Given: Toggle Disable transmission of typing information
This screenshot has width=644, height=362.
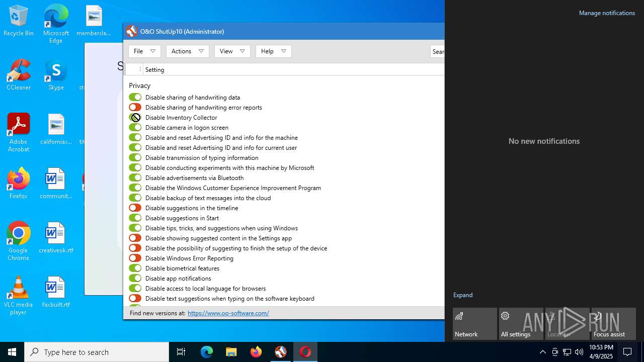Looking at the screenshot, I should click(135, 157).
